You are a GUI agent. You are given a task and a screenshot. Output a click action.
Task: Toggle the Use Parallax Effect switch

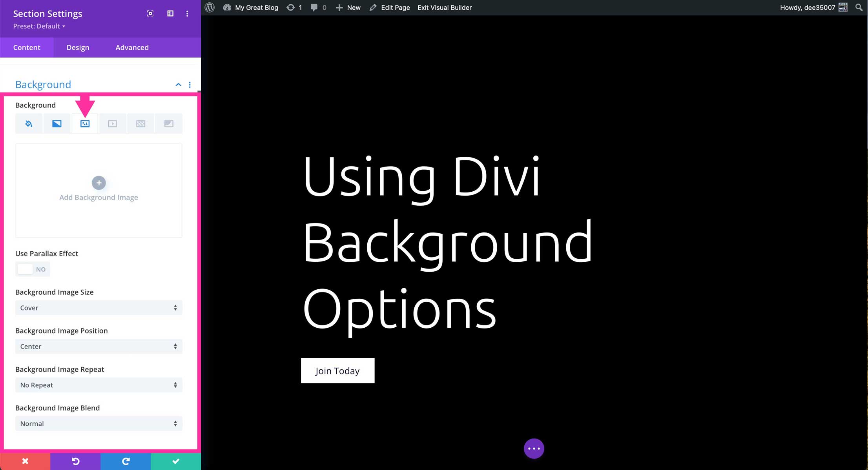31,269
